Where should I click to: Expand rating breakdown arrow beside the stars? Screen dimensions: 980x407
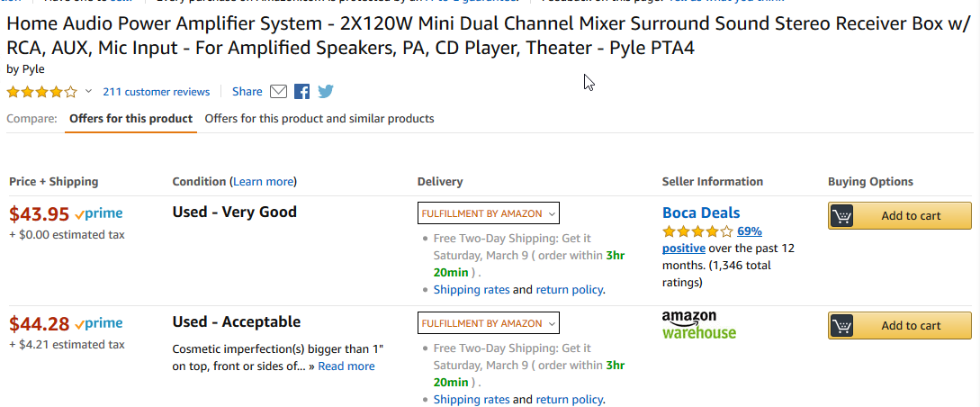coord(89,91)
